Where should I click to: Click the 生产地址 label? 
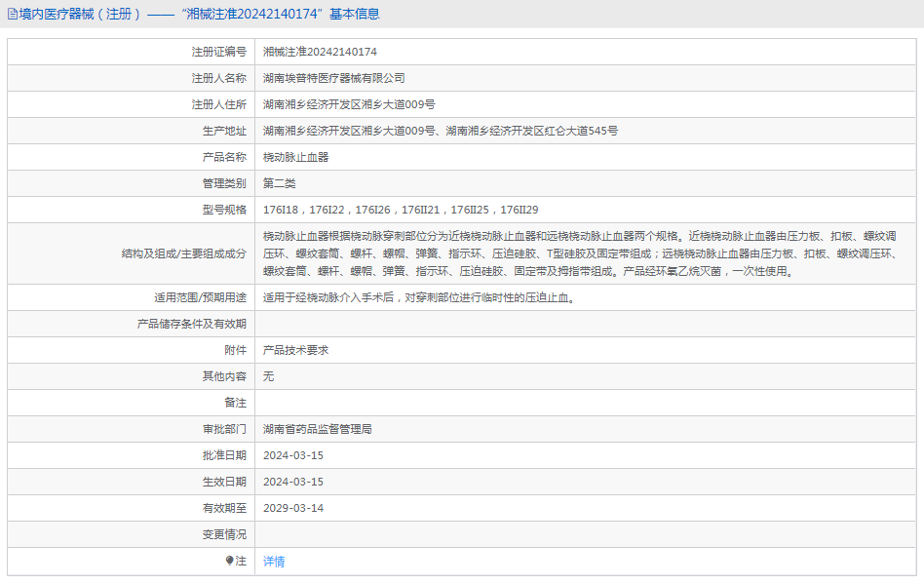pyautogui.click(x=224, y=131)
